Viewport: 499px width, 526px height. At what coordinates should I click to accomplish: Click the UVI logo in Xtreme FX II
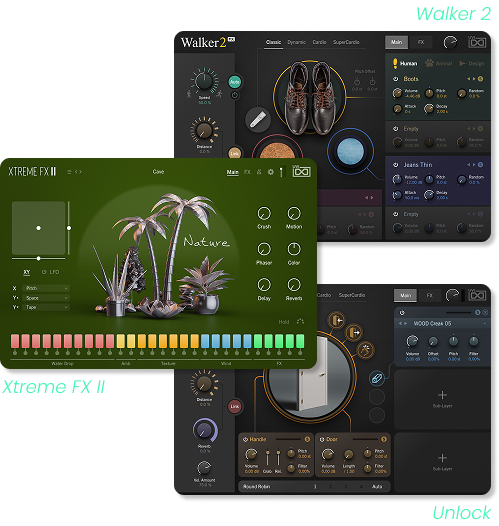click(301, 171)
